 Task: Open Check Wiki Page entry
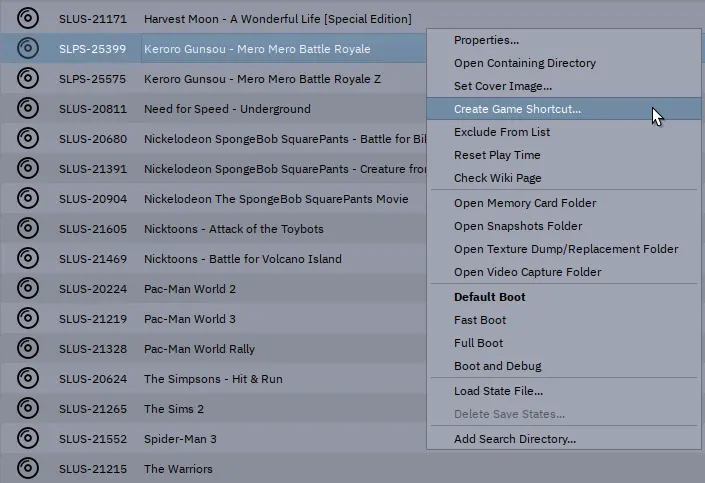pos(564,178)
